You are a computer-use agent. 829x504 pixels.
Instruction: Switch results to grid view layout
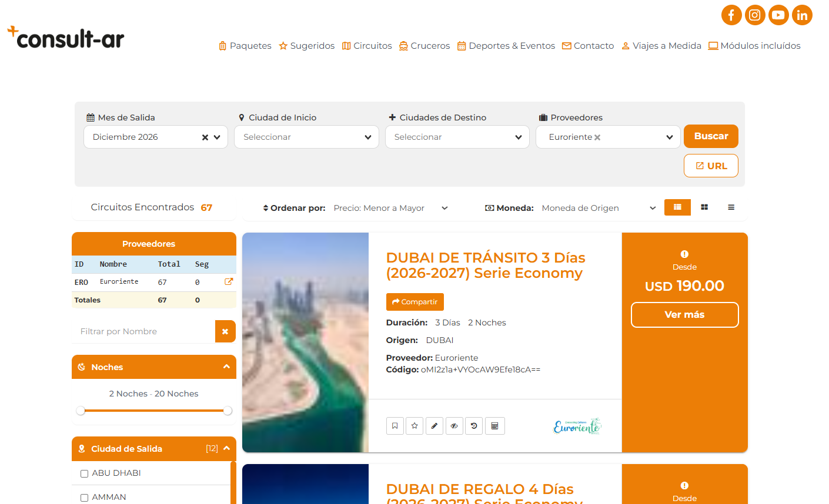pos(704,207)
